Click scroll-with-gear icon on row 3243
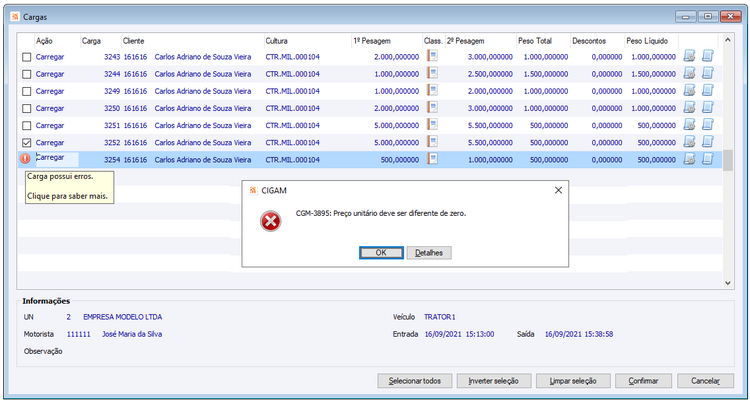 point(689,56)
